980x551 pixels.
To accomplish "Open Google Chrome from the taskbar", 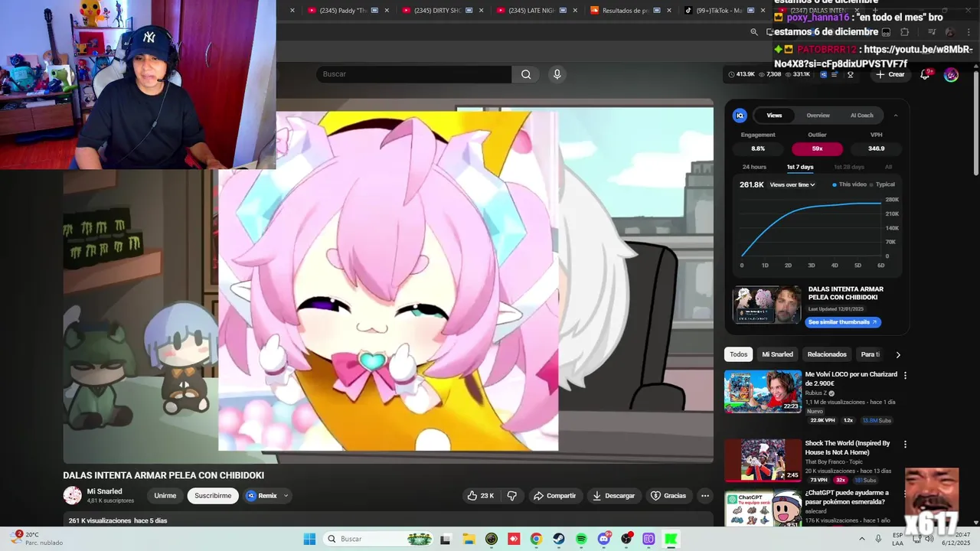I will (536, 539).
